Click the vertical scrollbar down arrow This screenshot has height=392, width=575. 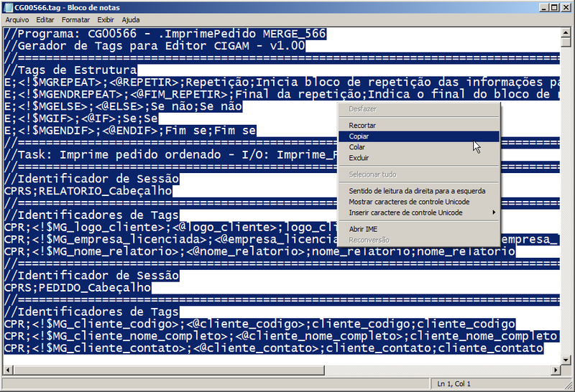click(x=566, y=360)
